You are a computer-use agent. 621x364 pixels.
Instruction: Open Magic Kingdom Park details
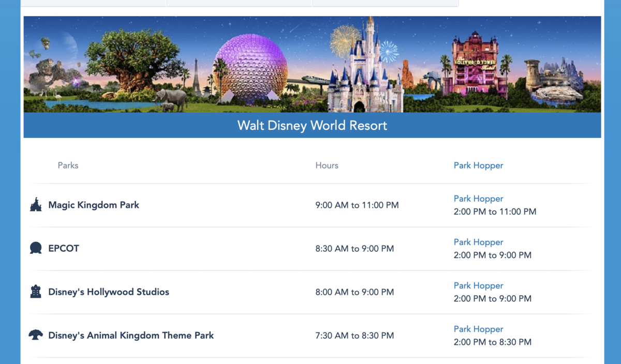tap(94, 205)
